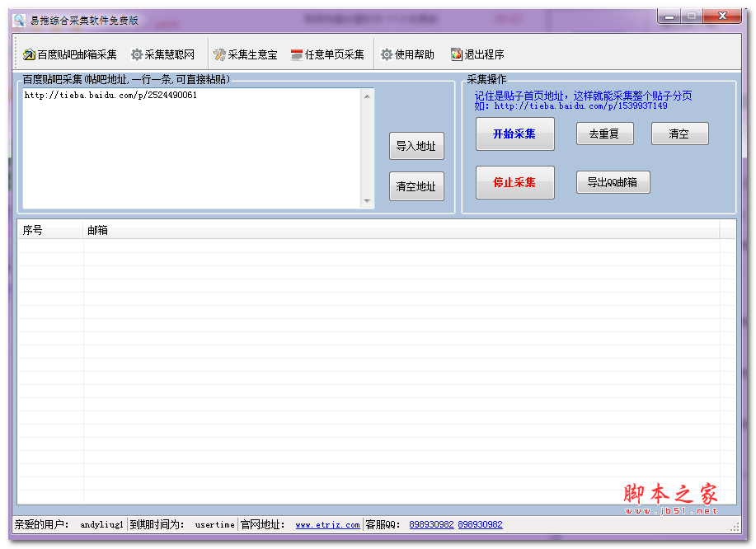This screenshot has width=756, height=549.
Task: Click the 清空 button in 采集操作
Action: click(x=680, y=134)
